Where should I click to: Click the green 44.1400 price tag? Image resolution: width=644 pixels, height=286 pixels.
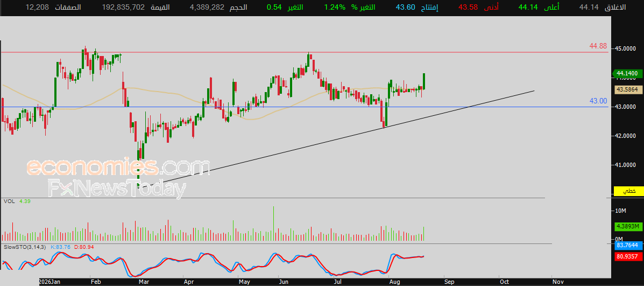tap(627, 73)
